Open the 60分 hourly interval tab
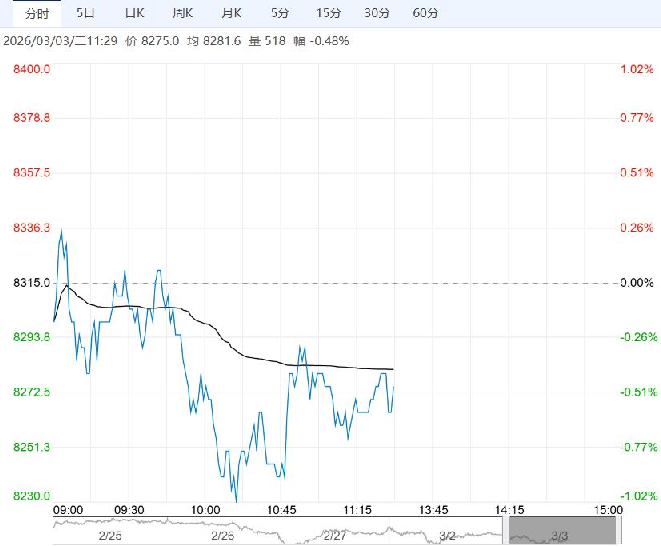 pyautogui.click(x=425, y=13)
